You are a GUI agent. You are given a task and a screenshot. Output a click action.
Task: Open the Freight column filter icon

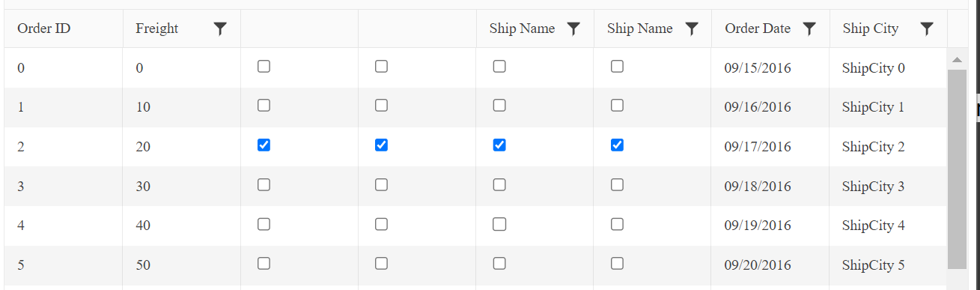(x=219, y=28)
